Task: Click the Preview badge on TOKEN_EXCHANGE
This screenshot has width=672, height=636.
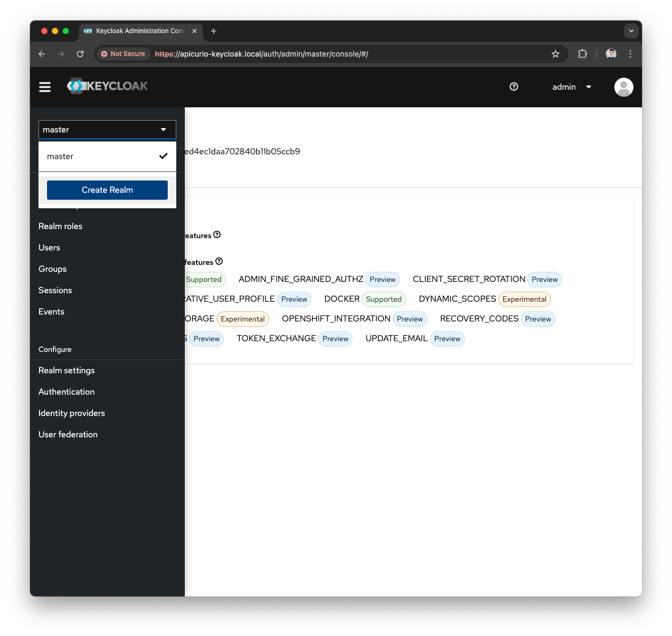Action: pos(335,339)
